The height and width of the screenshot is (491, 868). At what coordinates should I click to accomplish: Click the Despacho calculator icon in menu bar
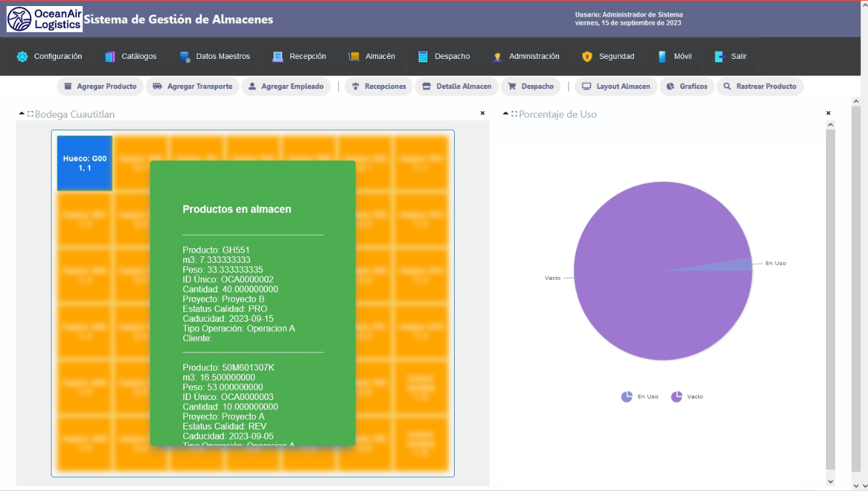(x=423, y=57)
